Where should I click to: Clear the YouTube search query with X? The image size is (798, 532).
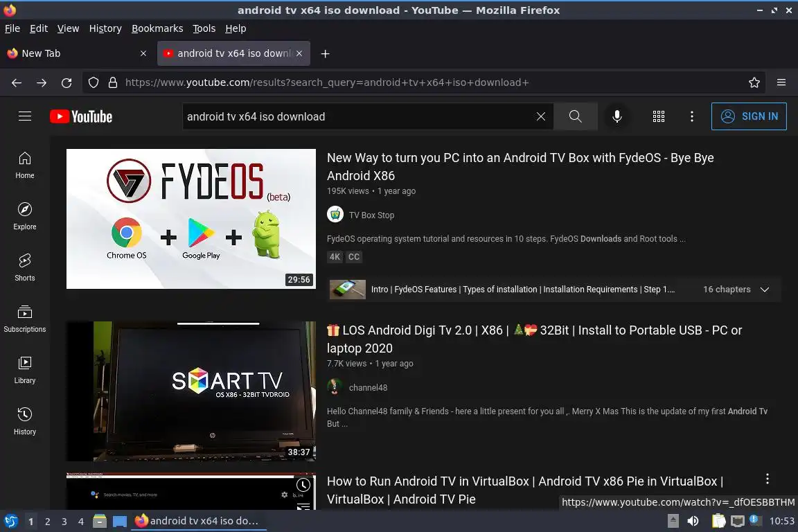point(540,116)
